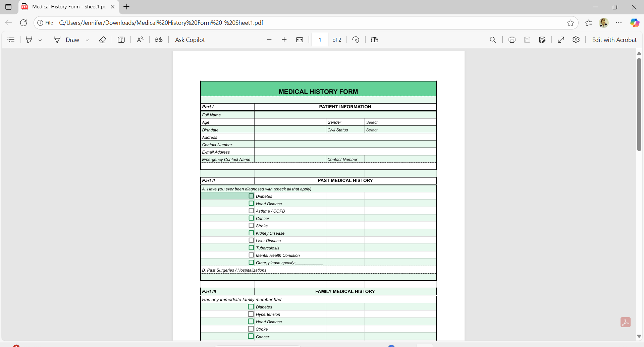Select the Highlight tool
The image size is (644, 347).
29,40
